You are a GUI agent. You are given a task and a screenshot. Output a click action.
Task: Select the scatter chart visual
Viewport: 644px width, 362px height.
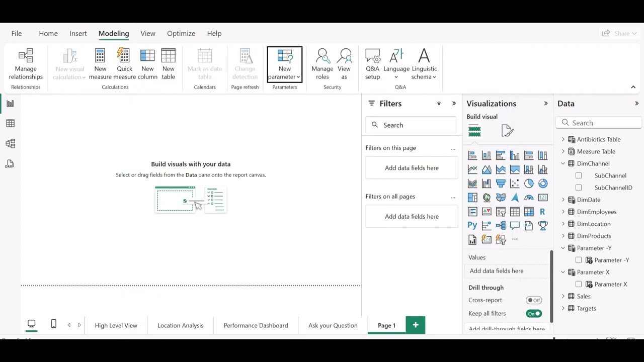(515, 184)
